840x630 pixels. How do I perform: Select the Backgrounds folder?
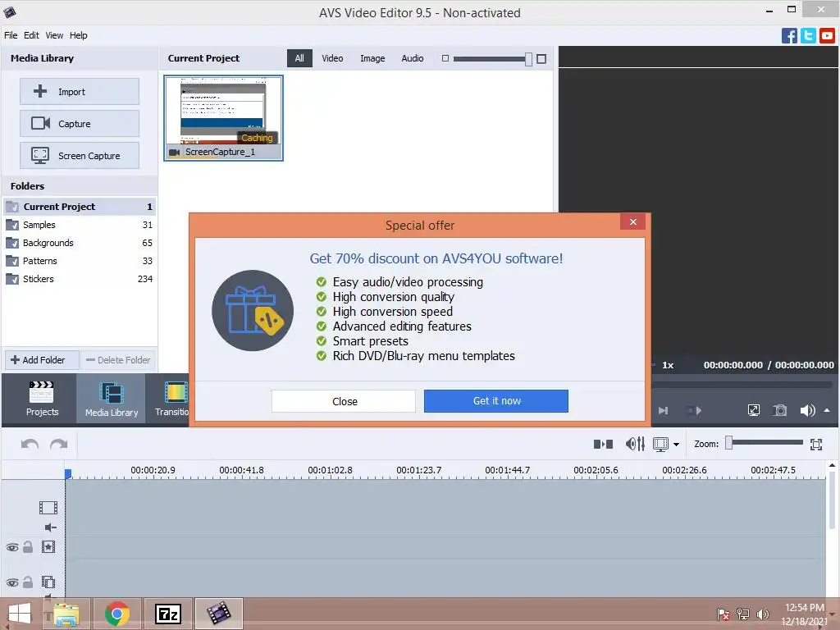click(x=80, y=243)
